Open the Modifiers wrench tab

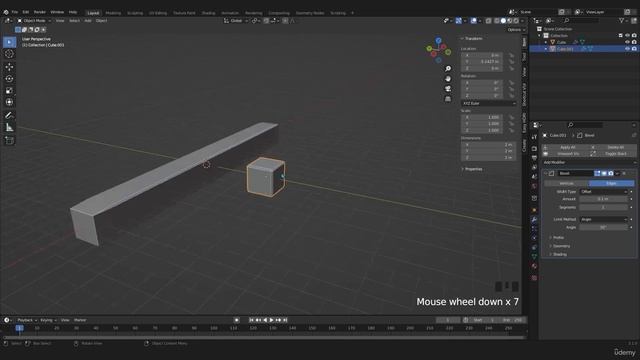pyautogui.click(x=534, y=220)
